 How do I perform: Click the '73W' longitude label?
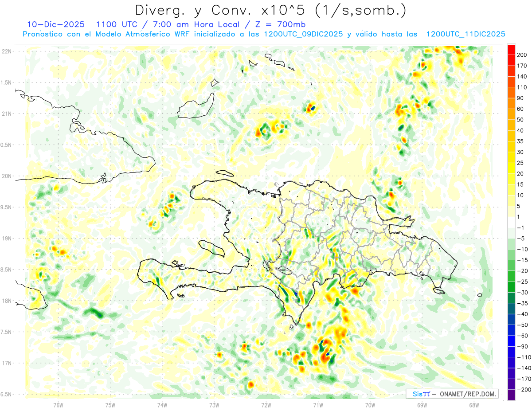tap(214, 405)
